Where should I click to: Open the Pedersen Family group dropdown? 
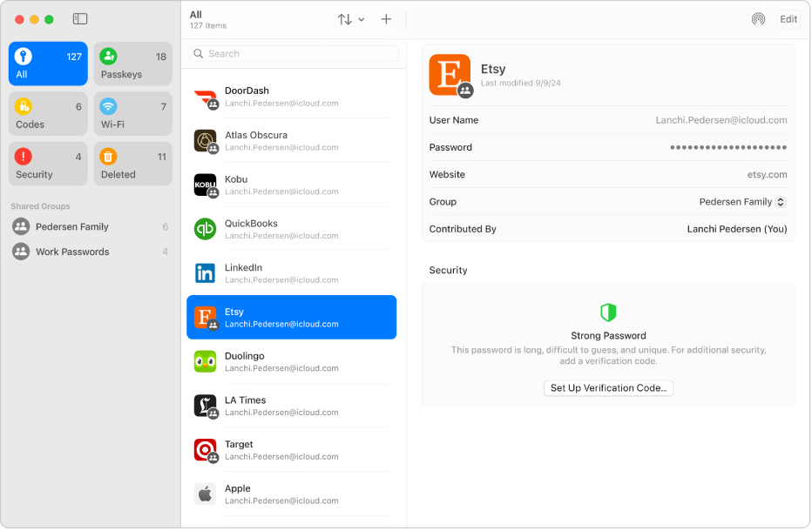pos(742,202)
